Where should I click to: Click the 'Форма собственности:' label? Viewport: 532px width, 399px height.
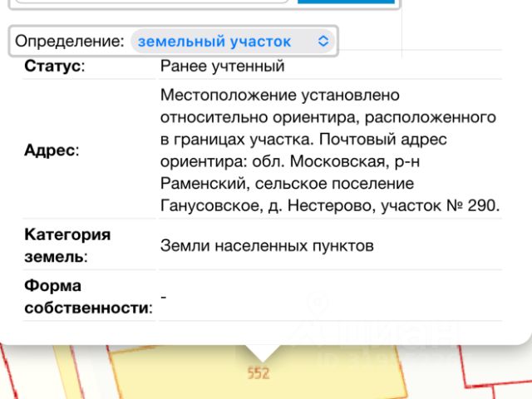point(89,297)
